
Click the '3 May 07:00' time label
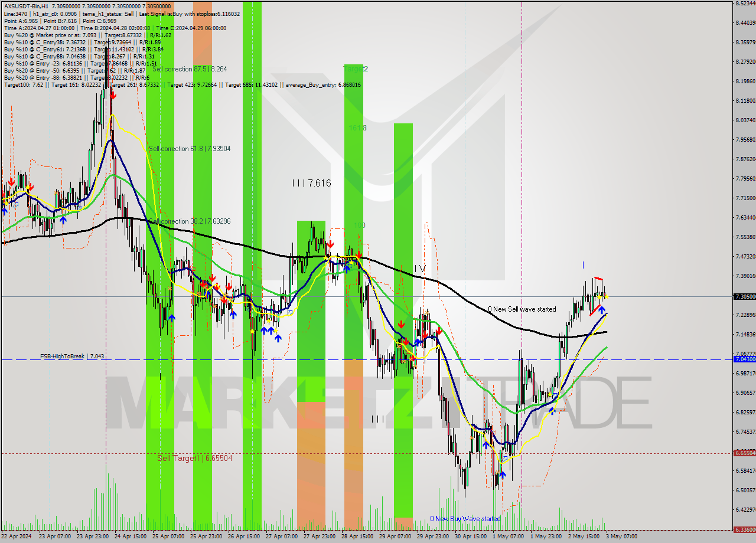coord(621,537)
